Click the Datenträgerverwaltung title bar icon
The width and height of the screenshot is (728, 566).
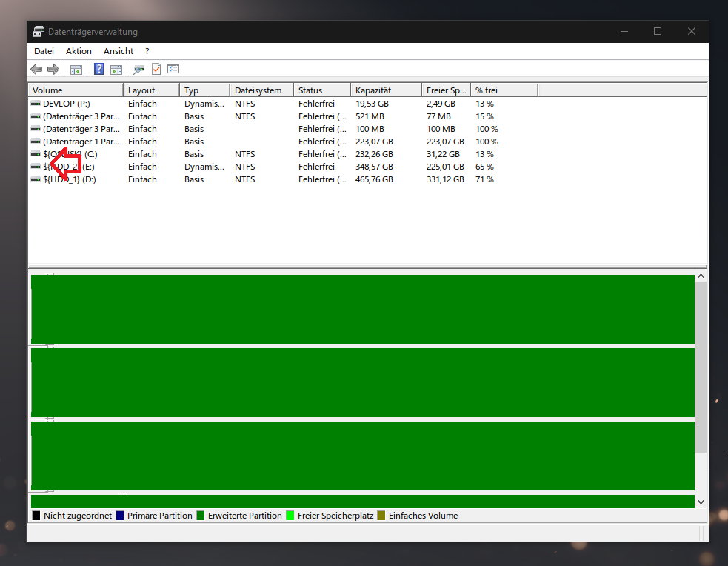(38, 32)
